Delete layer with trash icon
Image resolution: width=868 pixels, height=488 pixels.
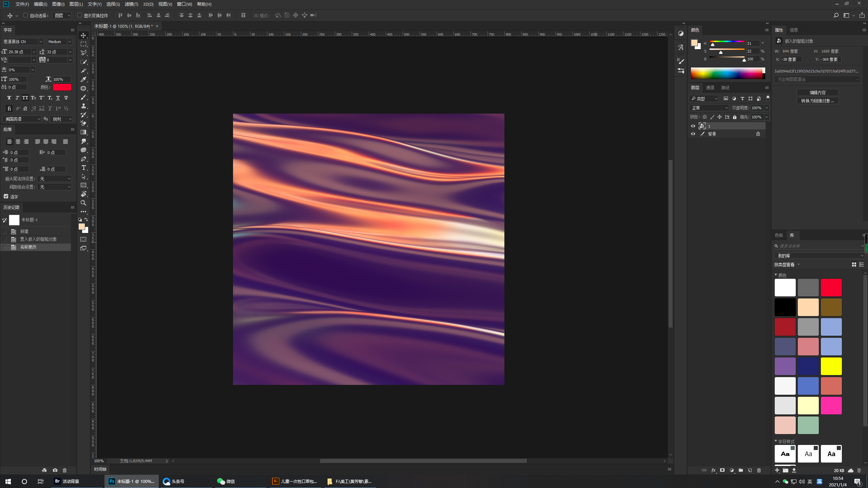tap(759, 470)
